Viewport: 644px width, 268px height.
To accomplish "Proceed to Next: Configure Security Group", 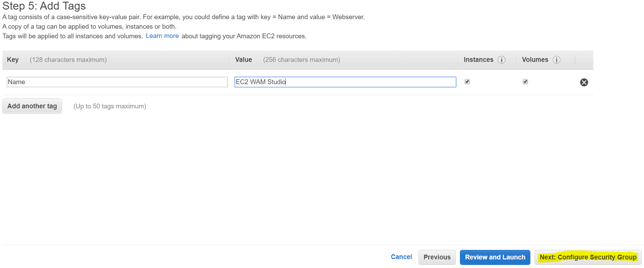I will pyautogui.click(x=588, y=257).
